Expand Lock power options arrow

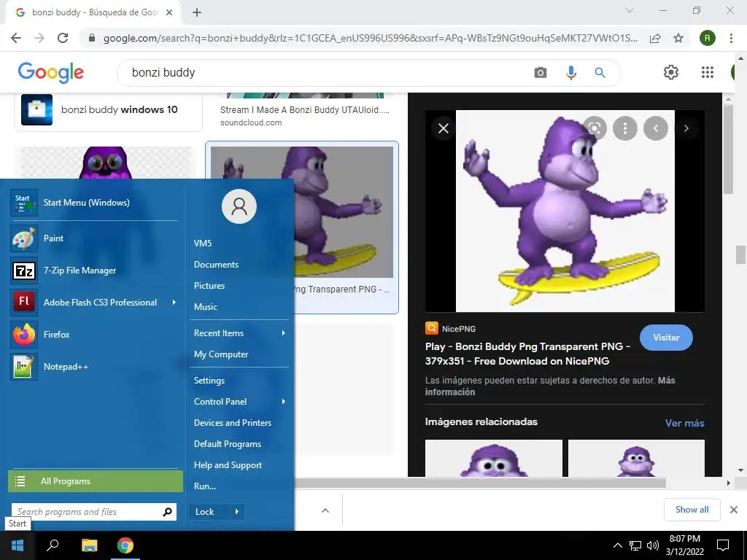[237, 512]
